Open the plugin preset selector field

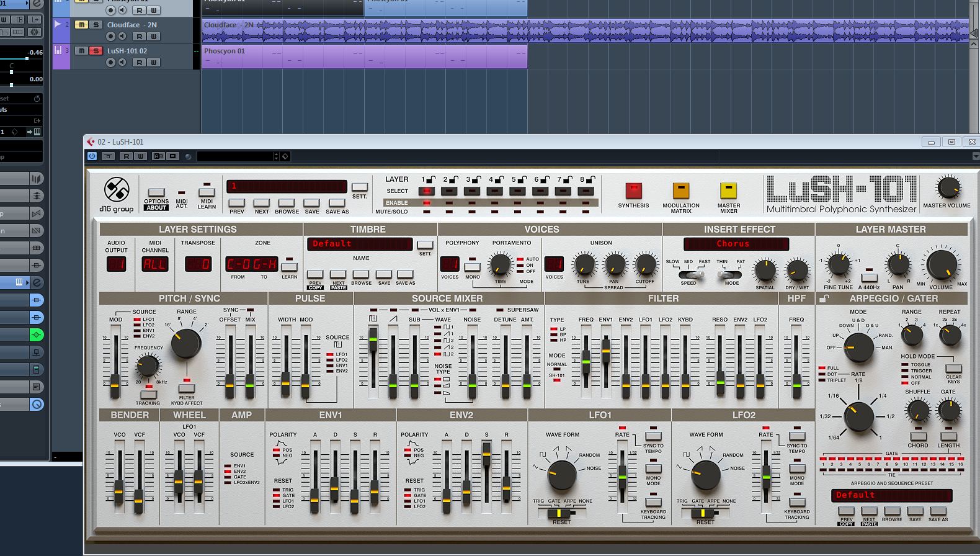tap(236, 156)
